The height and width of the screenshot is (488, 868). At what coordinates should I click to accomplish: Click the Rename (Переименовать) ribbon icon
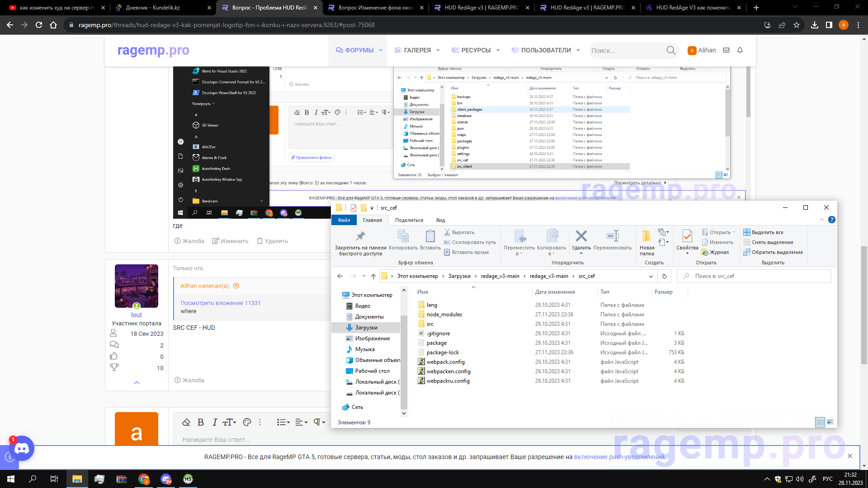pyautogui.click(x=612, y=236)
